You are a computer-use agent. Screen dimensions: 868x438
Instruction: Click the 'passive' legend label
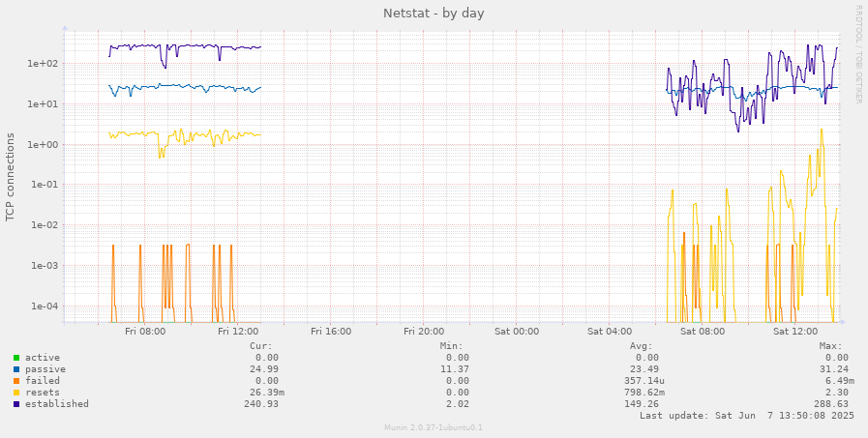click(45, 369)
